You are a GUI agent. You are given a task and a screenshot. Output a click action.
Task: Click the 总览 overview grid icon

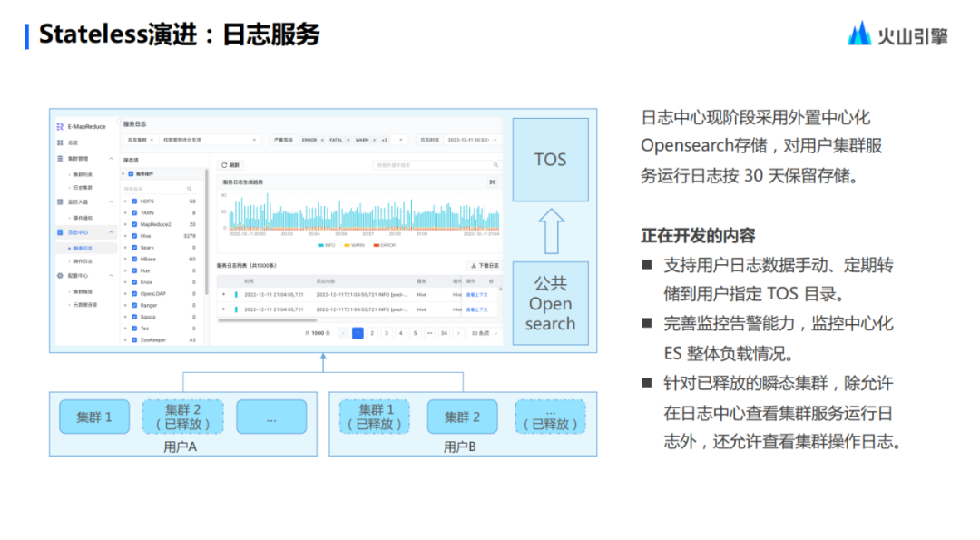[x=60, y=143]
